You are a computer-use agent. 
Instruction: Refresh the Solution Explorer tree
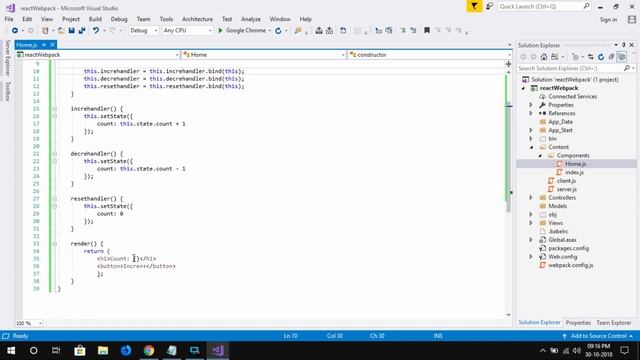pyautogui.click(x=601, y=57)
